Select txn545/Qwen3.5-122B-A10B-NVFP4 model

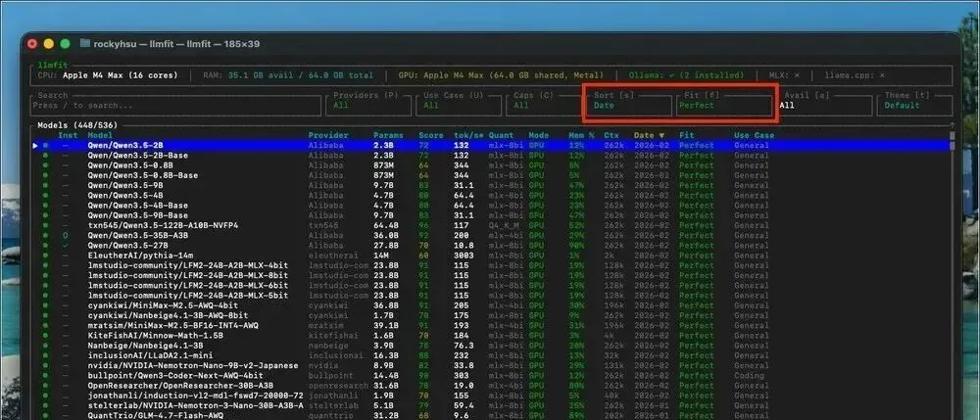tap(491, 225)
